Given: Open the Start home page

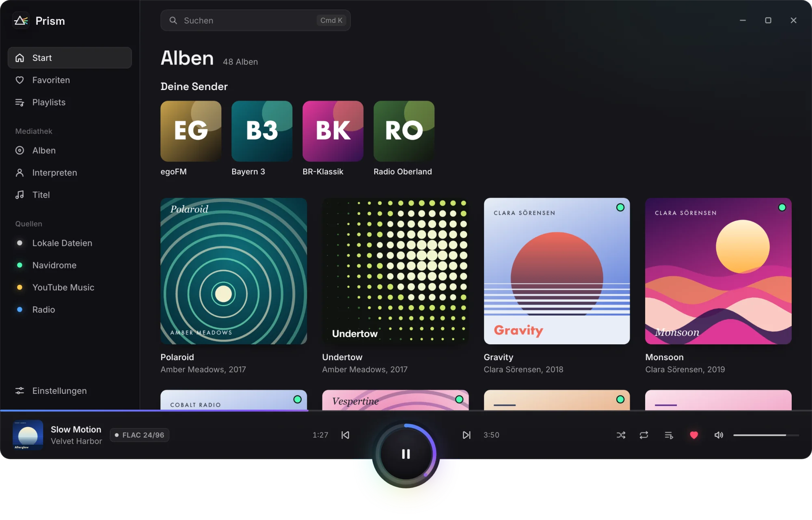Looking at the screenshot, I should click(69, 58).
